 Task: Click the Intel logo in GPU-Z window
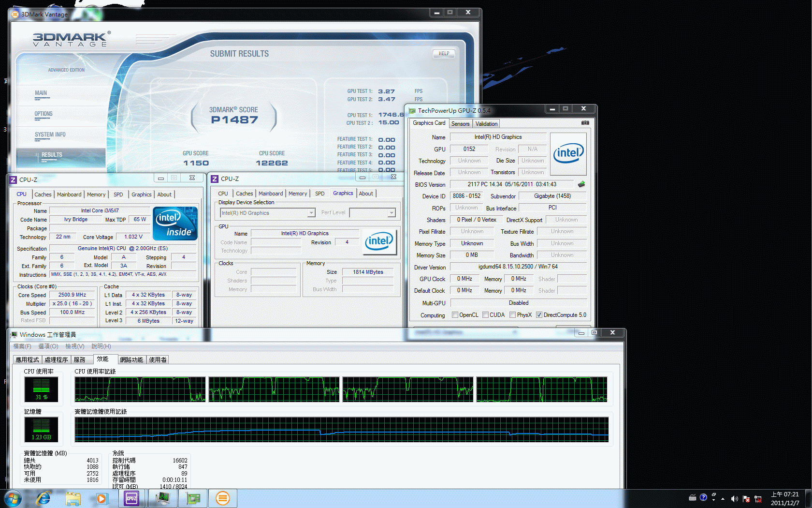tap(568, 154)
